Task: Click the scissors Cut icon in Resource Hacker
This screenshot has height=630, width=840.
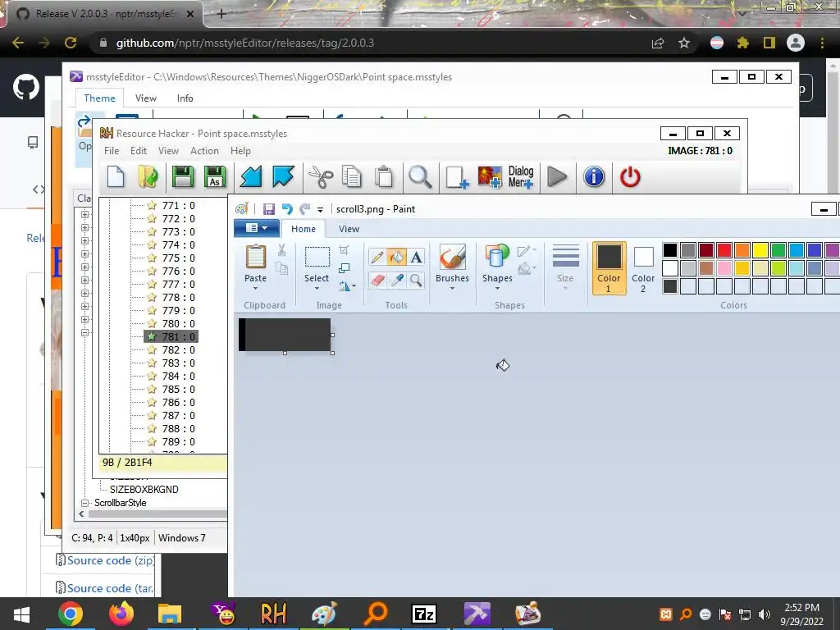Action: 321,177
